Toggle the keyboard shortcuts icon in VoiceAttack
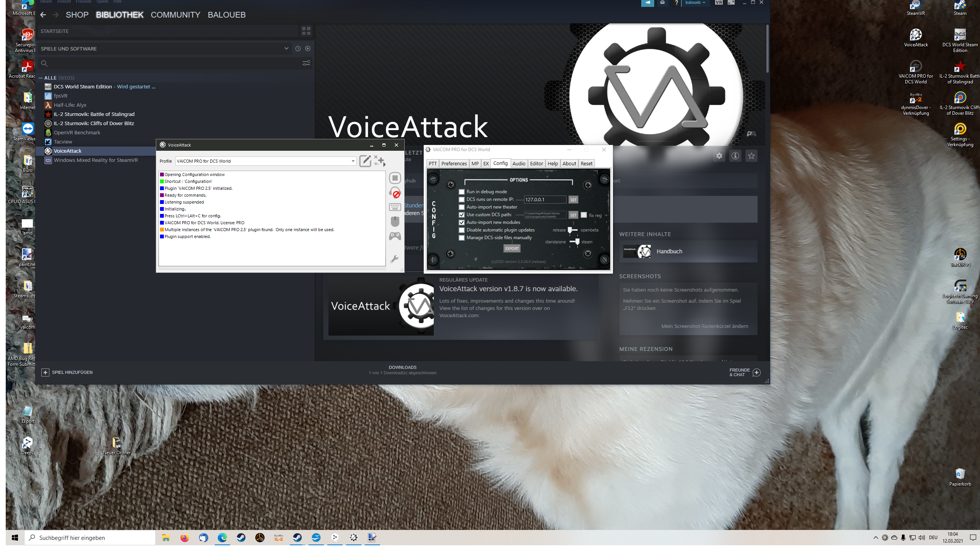 (x=395, y=207)
